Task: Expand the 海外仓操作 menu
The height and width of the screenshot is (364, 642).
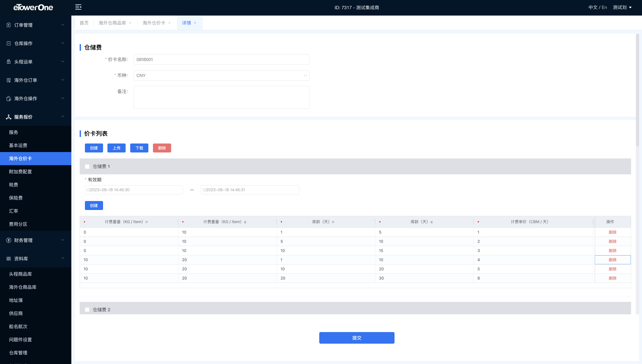Action: pyautogui.click(x=63, y=98)
